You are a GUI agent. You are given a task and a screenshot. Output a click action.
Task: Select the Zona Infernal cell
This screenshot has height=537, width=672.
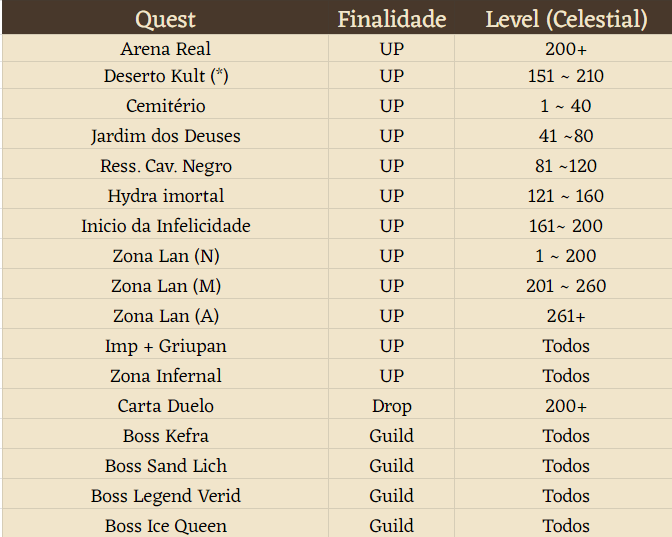click(165, 374)
